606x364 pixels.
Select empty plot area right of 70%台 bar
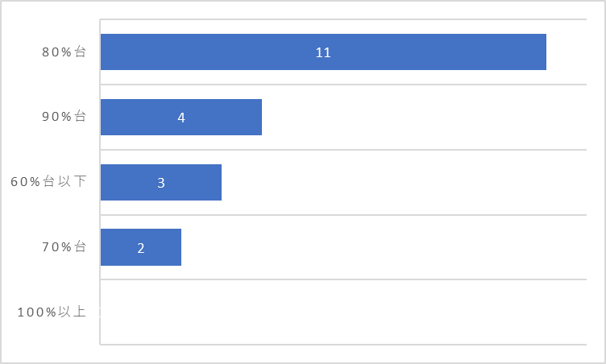[384, 247]
